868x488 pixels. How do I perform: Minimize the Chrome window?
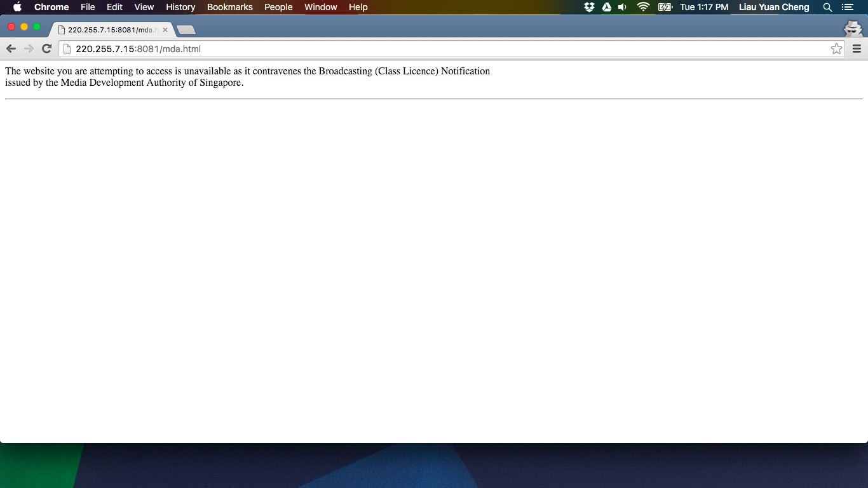tap(24, 27)
